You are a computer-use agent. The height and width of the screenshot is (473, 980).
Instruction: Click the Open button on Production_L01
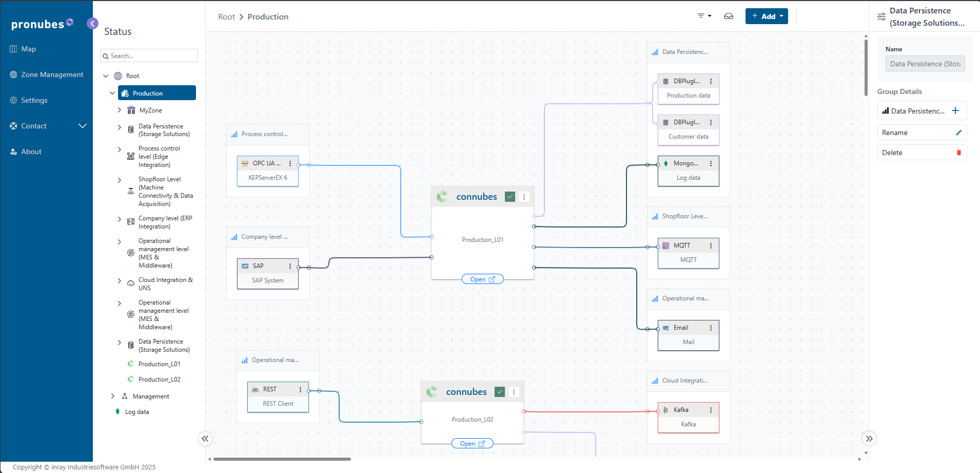(483, 279)
